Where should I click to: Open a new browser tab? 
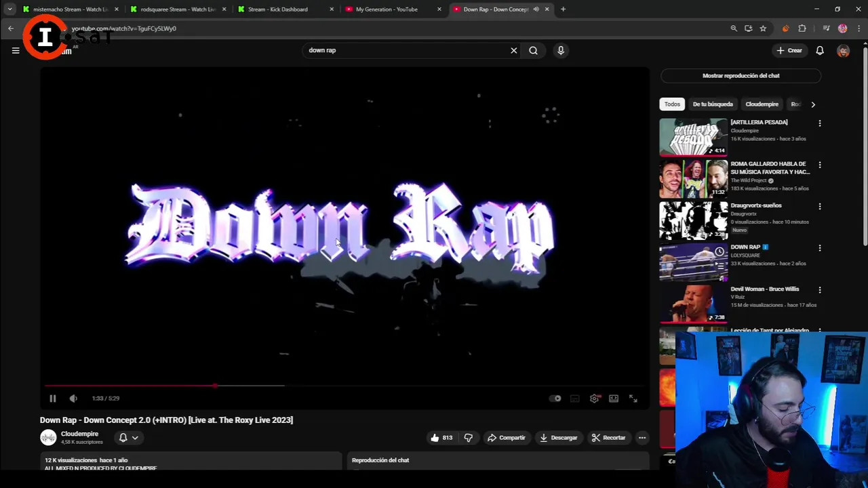[x=563, y=9]
